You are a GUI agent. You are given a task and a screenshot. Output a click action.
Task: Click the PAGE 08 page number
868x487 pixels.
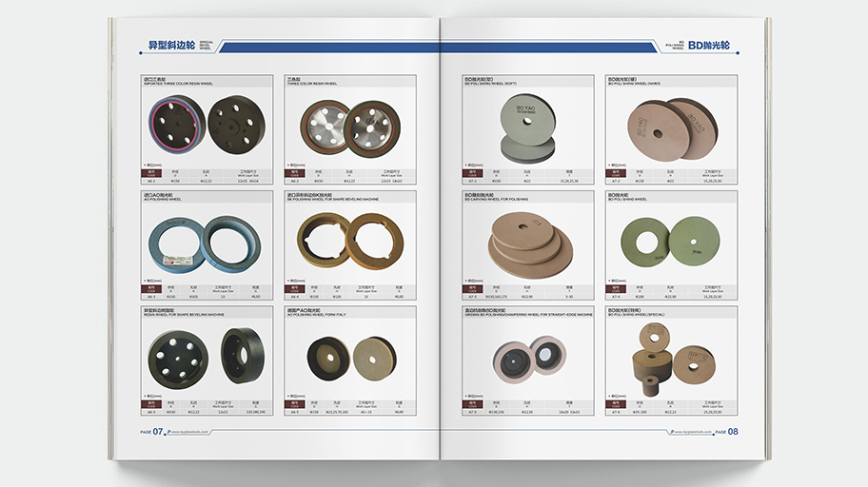point(727,432)
